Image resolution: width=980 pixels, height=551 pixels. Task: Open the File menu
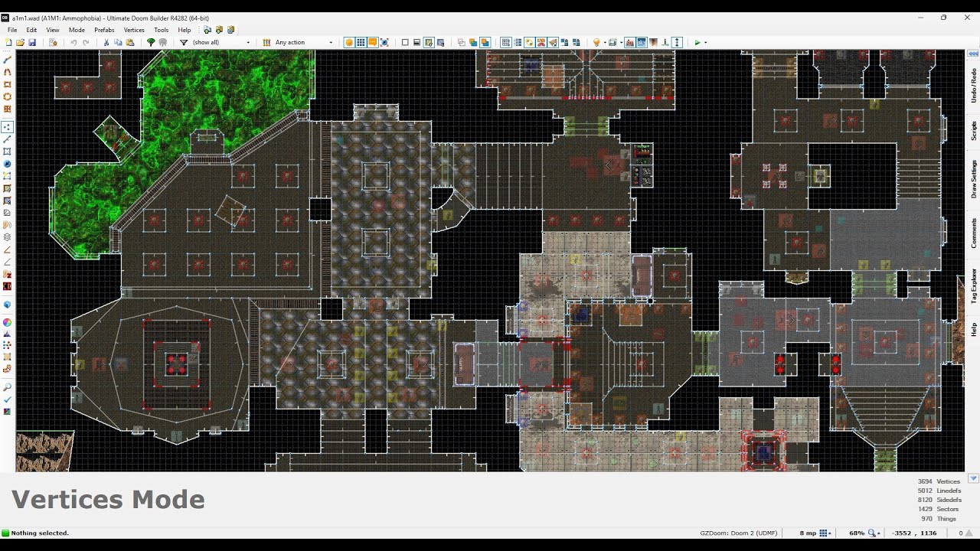pyautogui.click(x=12, y=30)
